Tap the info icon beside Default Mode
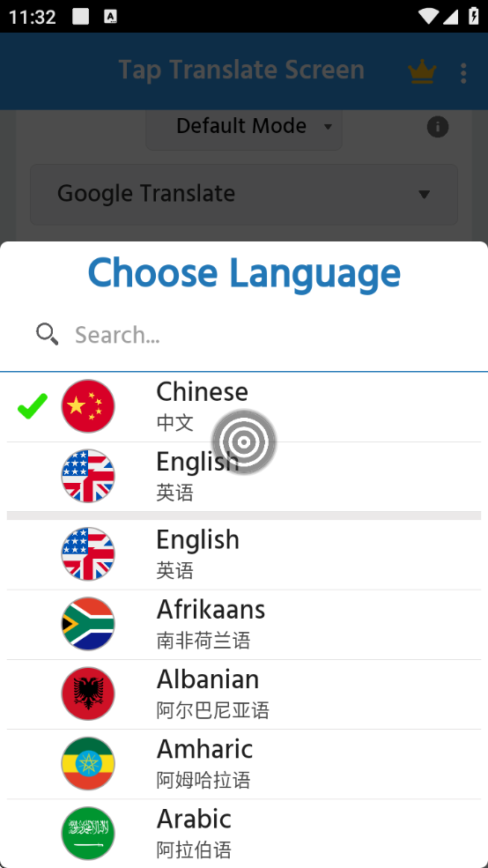The image size is (488, 868). tap(438, 127)
